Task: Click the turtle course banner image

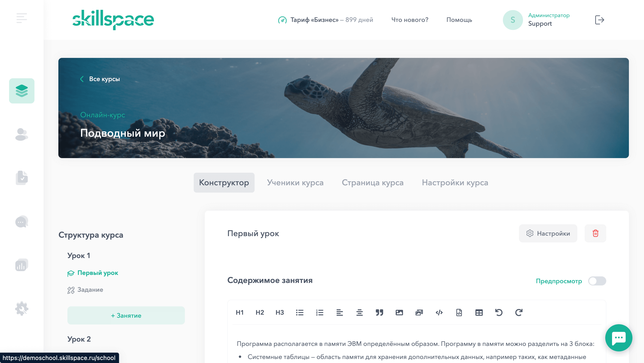Action: (x=343, y=108)
